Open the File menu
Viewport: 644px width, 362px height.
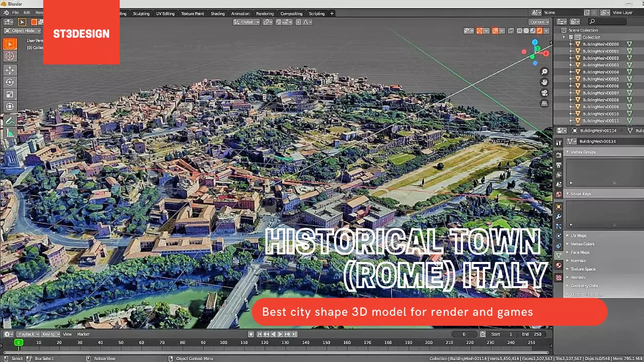tap(15, 13)
